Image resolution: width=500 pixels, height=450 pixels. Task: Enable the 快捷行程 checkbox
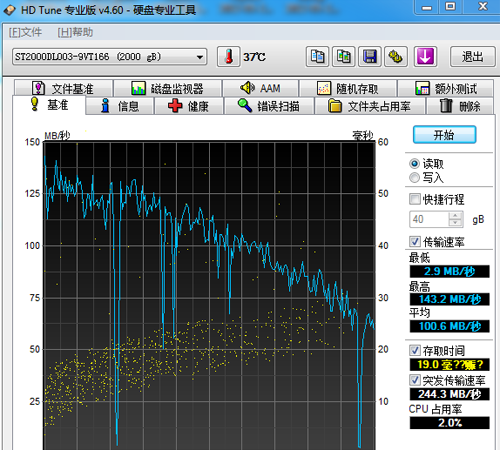[x=415, y=199]
